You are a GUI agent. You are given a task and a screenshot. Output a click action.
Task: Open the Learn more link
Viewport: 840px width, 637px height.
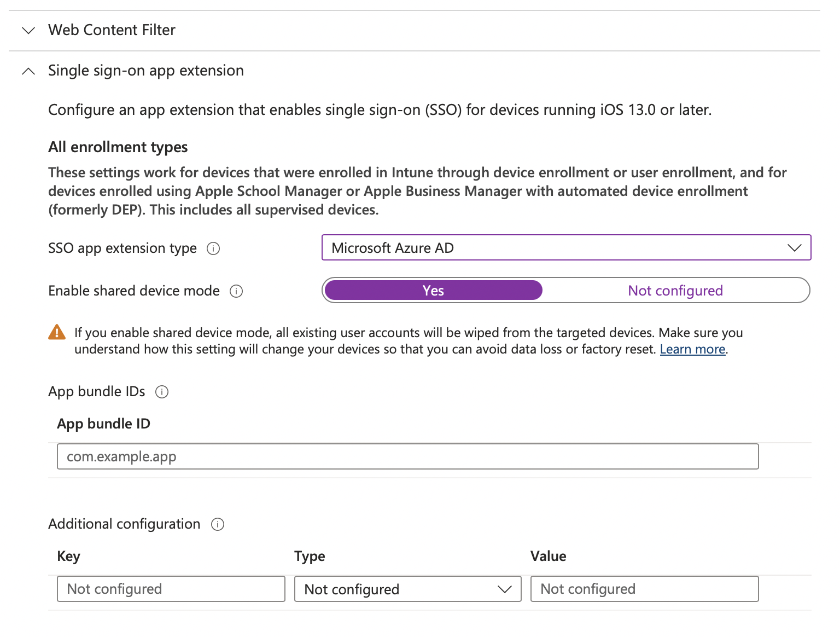point(692,349)
